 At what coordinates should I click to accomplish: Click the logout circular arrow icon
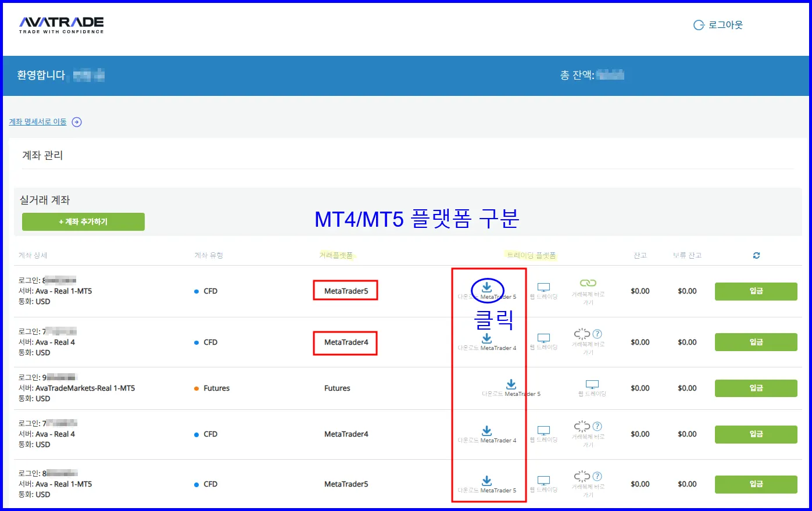tap(699, 25)
